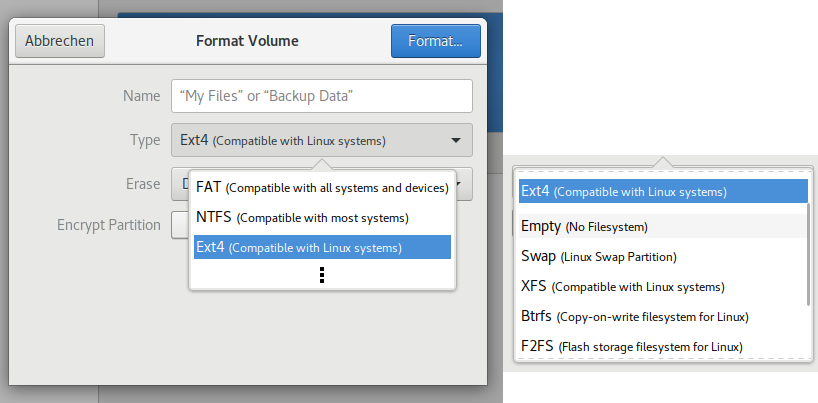Expand the partially hidden Erase dropdown
The width and height of the screenshot is (818, 403).
tap(465, 185)
